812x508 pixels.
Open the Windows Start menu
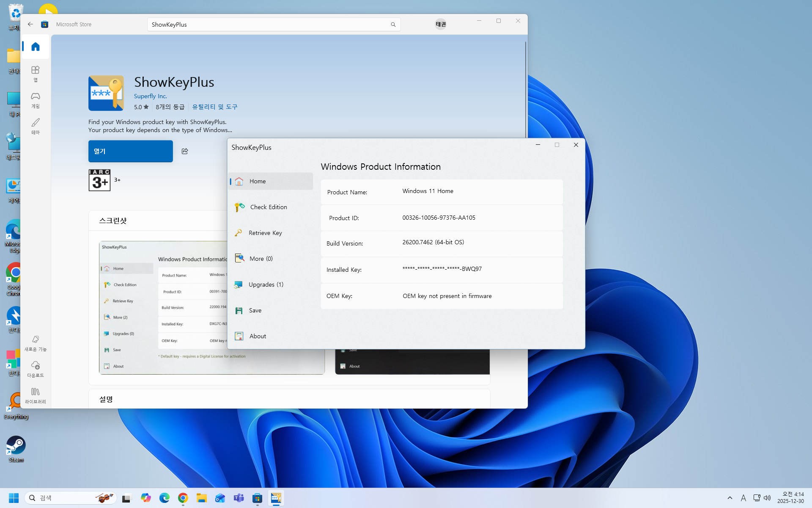pos(14,498)
